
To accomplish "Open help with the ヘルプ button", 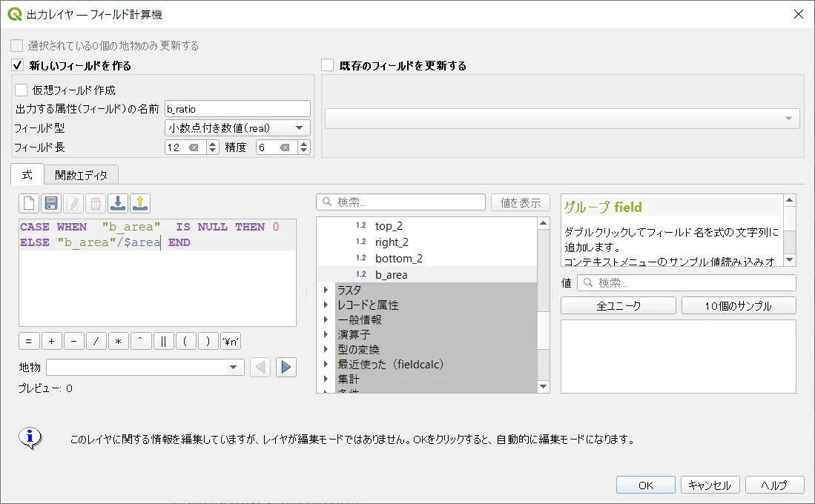I will click(774, 485).
